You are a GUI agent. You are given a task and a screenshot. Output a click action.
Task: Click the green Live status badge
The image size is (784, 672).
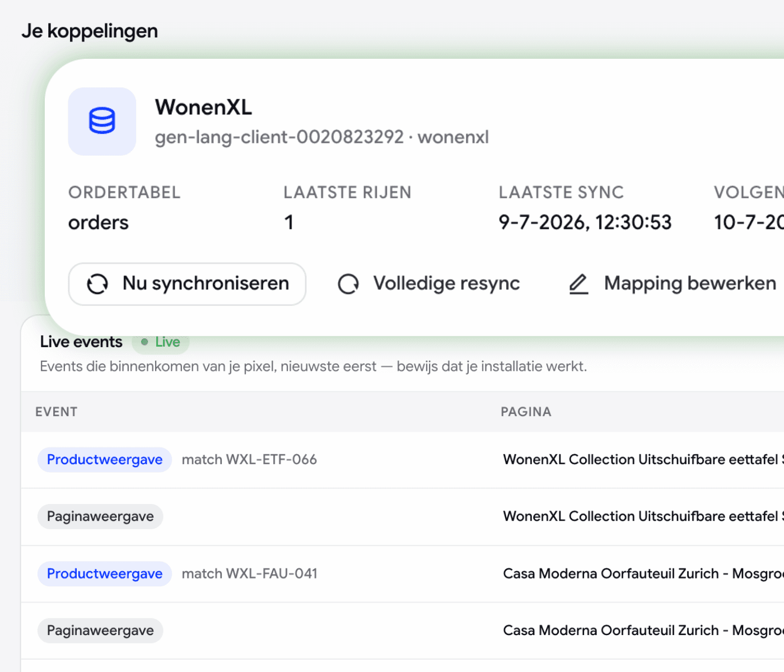161,342
